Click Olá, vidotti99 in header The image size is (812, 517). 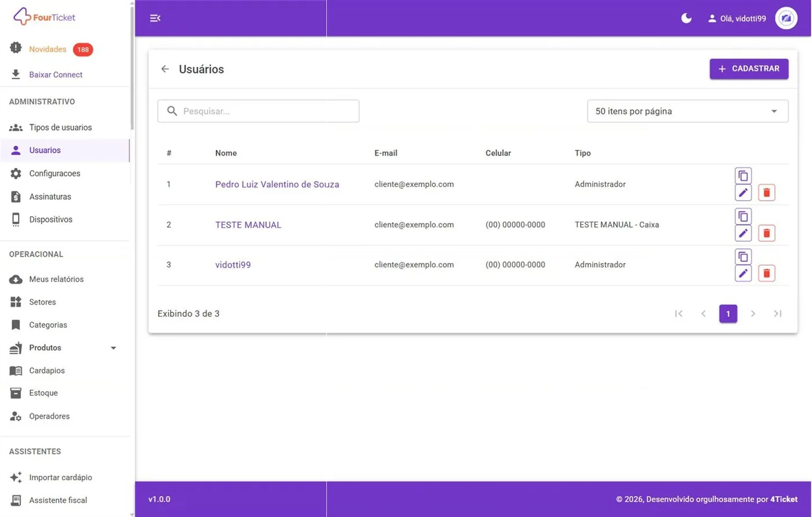pyautogui.click(x=743, y=19)
